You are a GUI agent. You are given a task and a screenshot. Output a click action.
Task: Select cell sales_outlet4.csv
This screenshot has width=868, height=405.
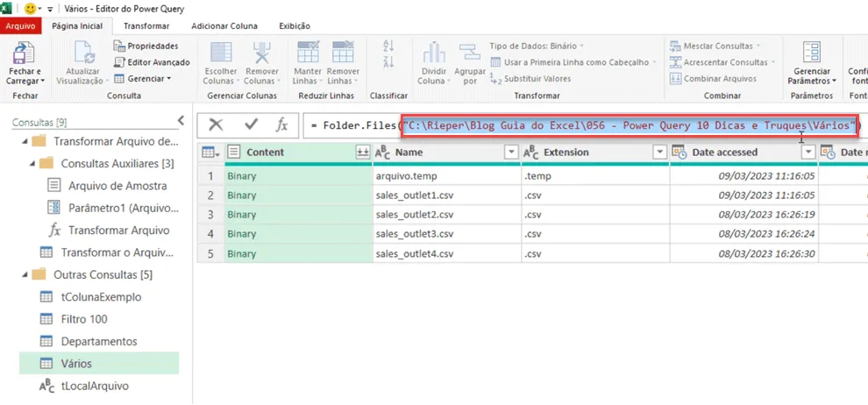click(x=447, y=254)
